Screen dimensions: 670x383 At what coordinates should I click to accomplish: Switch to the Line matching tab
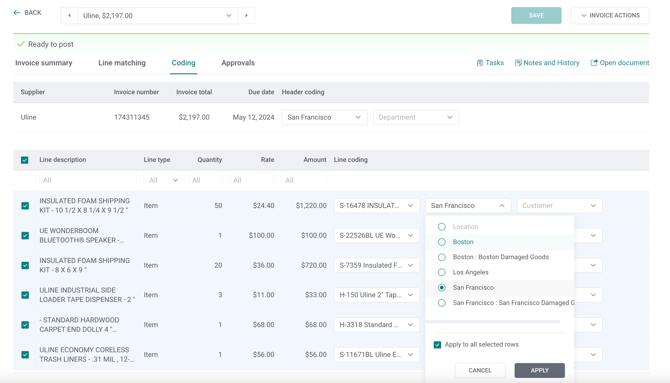pyautogui.click(x=122, y=63)
